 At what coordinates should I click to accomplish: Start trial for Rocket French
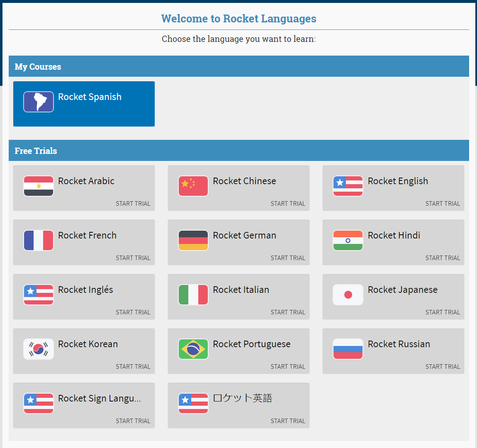[x=133, y=258]
